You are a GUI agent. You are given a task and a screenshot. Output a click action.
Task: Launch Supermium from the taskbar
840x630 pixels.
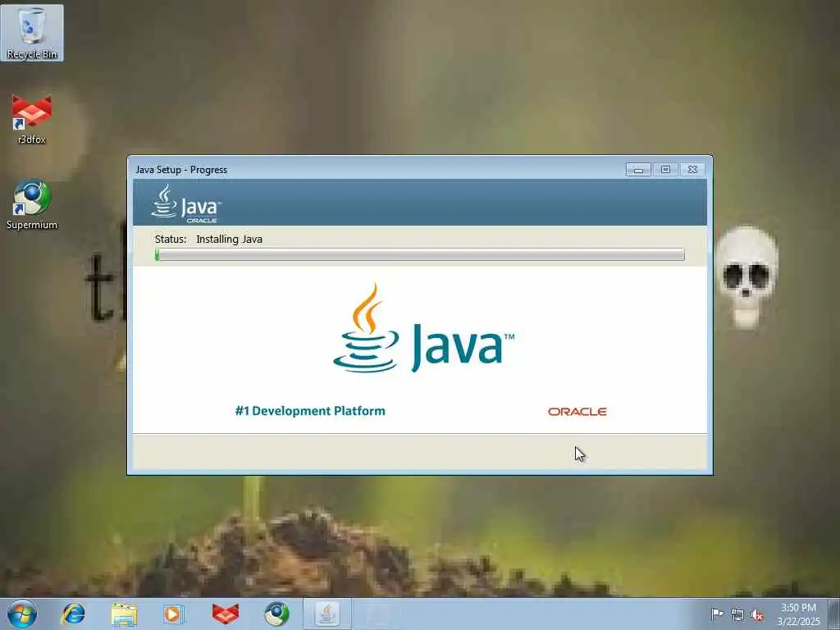276,614
